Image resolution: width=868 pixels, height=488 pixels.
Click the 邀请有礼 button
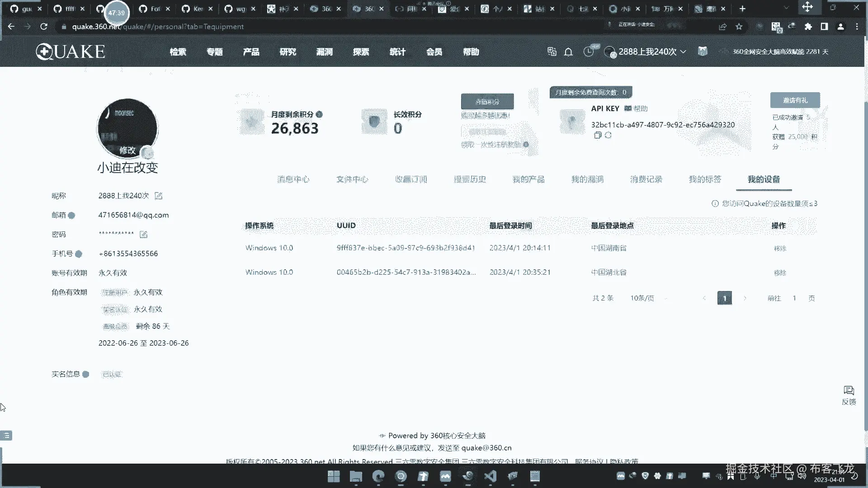click(x=795, y=100)
